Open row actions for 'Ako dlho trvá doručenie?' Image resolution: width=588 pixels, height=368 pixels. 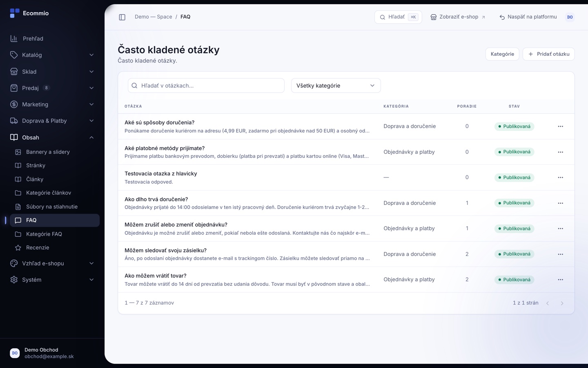pos(560,203)
